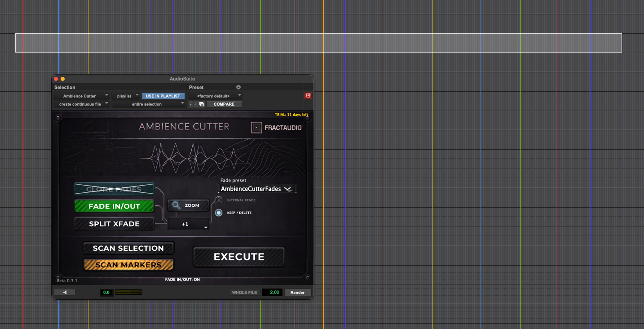Viewport: 644px width, 329px height.
Task: Close the AudioSuite window with the red button
Action: (x=56, y=79)
